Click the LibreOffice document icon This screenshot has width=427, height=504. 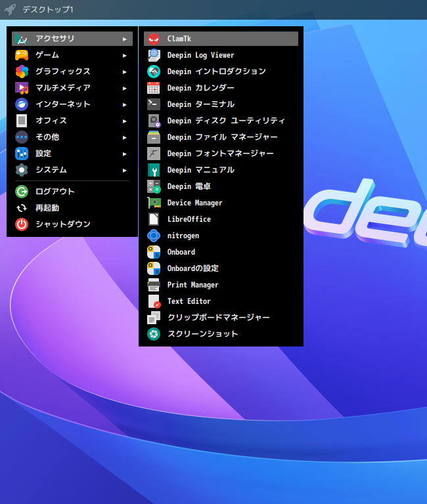154,219
